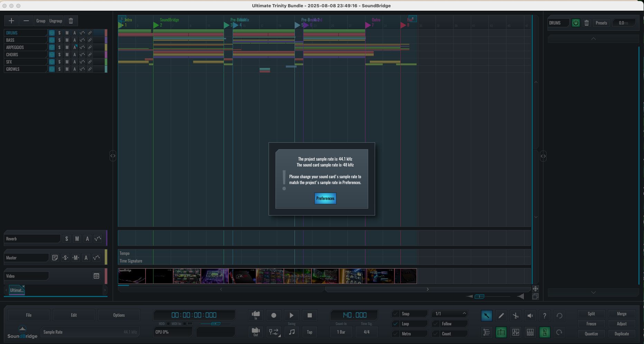Collapse the DRUMS track with chevron button
The width and height of the screenshot is (644, 344).
click(52, 33)
